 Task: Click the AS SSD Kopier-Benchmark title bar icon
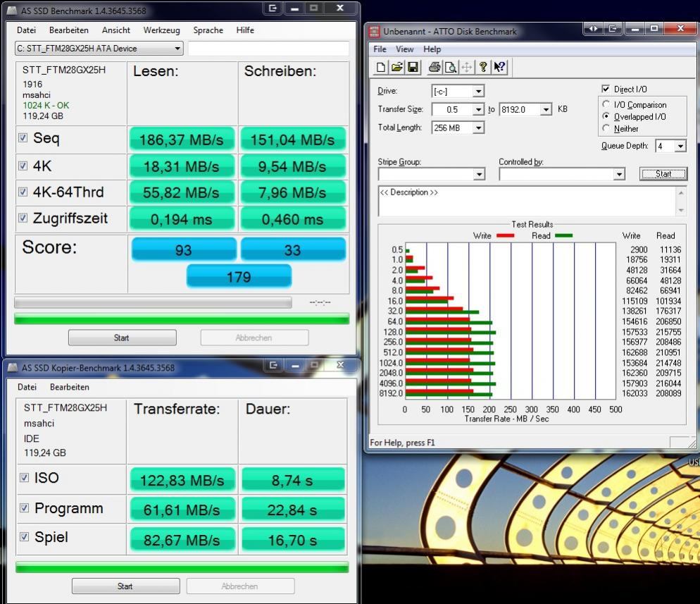(13, 368)
